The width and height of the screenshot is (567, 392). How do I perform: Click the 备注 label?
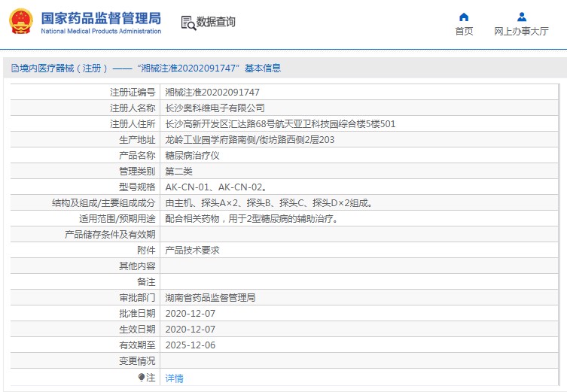pyautogui.click(x=146, y=282)
